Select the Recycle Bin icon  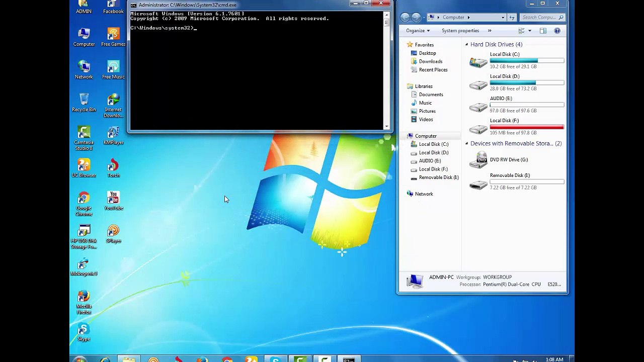(84, 103)
